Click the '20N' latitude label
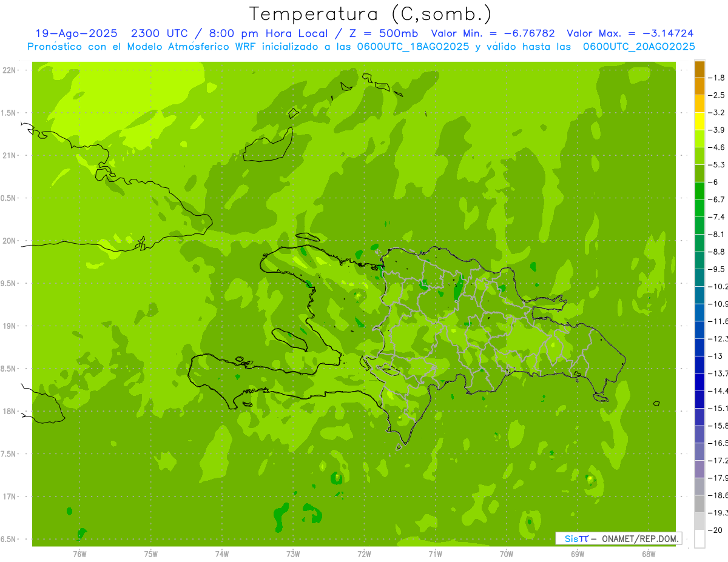Viewport: 728px width, 562px height. point(10,241)
